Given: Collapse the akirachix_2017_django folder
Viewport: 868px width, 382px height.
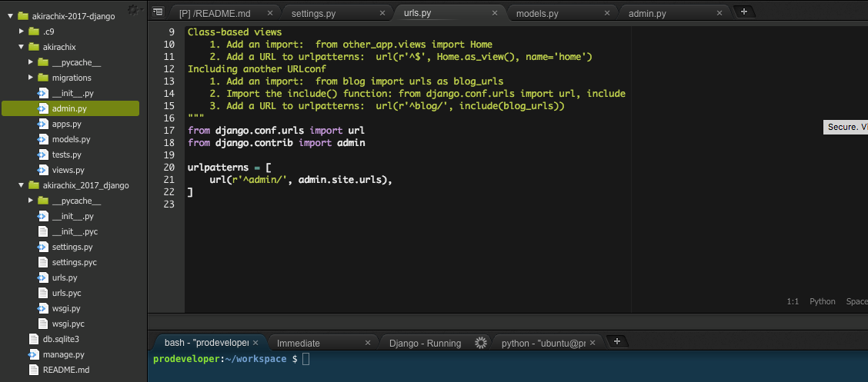Looking at the screenshot, I should point(22,185).
